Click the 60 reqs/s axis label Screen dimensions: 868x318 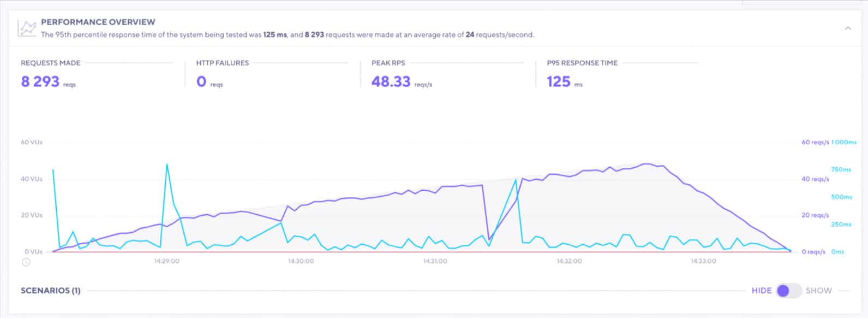815,142
